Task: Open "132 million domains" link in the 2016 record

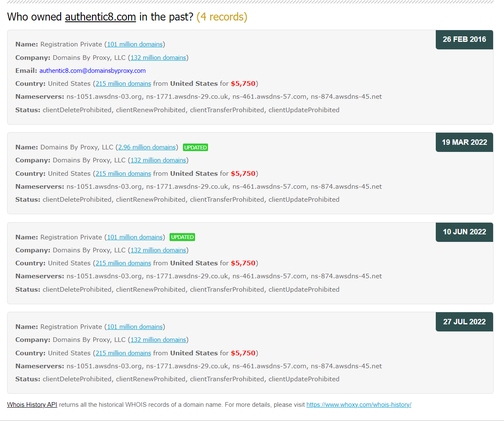Action: coord(158,57)
